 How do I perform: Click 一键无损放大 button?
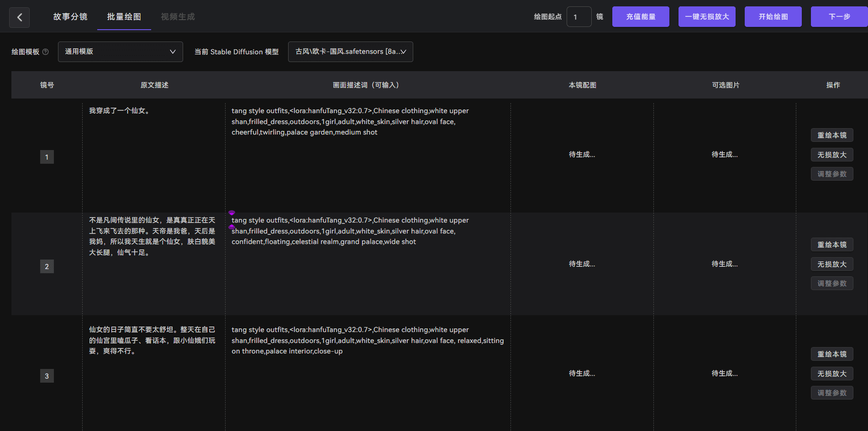point(707,17)
